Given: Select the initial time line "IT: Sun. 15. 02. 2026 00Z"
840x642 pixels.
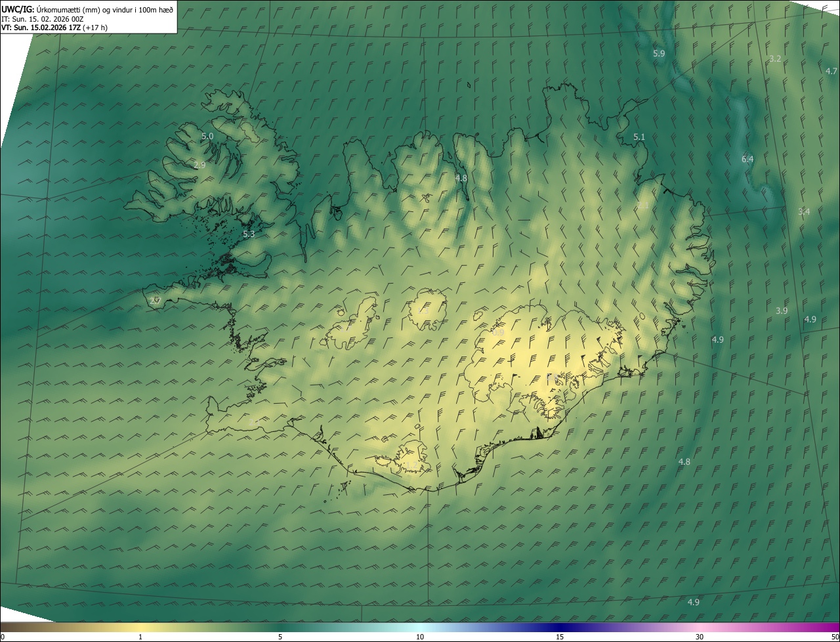Looking at the screenshot, I should tap(43, 19).
